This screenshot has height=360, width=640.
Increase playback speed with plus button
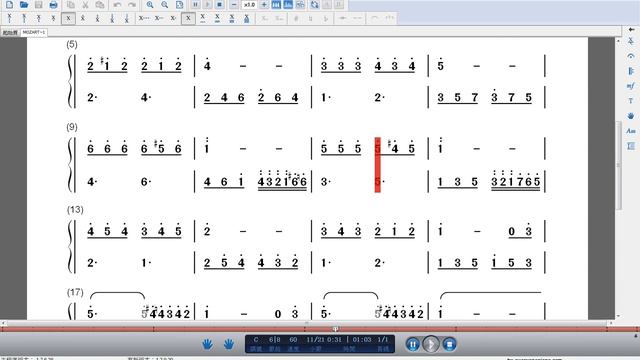[x=264, y=5]
